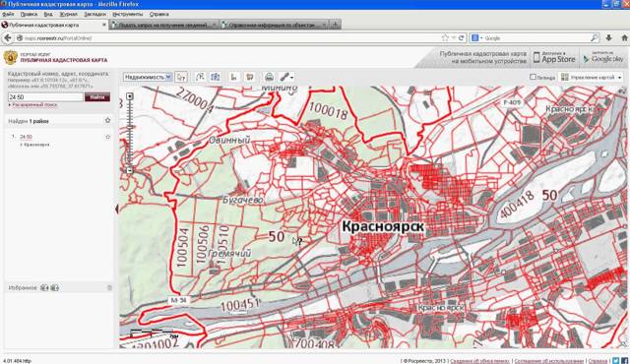
Task: Click the М-54 road marker on map
Action: (178, 300)
